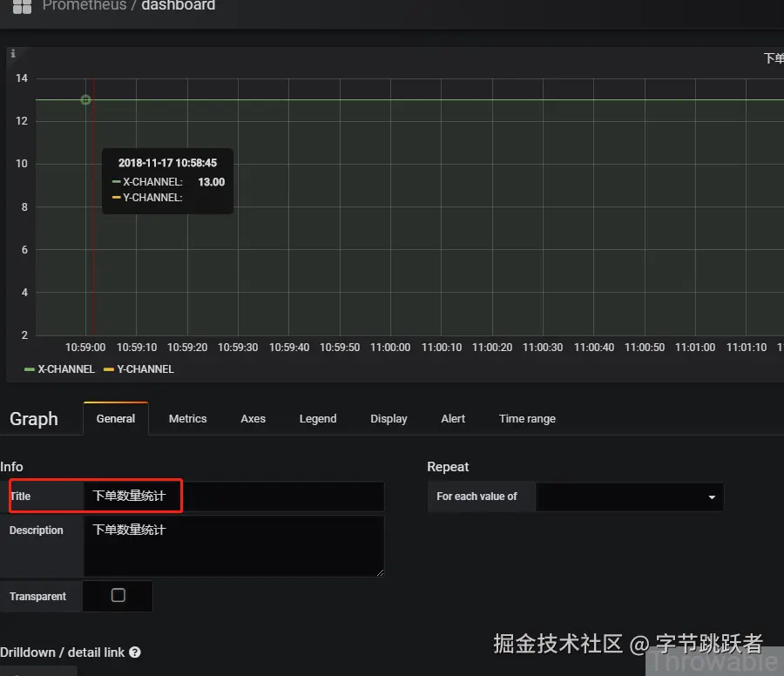Click the Info section heading
Viewport: 784px width, 676px height.
tap(11, 467)
